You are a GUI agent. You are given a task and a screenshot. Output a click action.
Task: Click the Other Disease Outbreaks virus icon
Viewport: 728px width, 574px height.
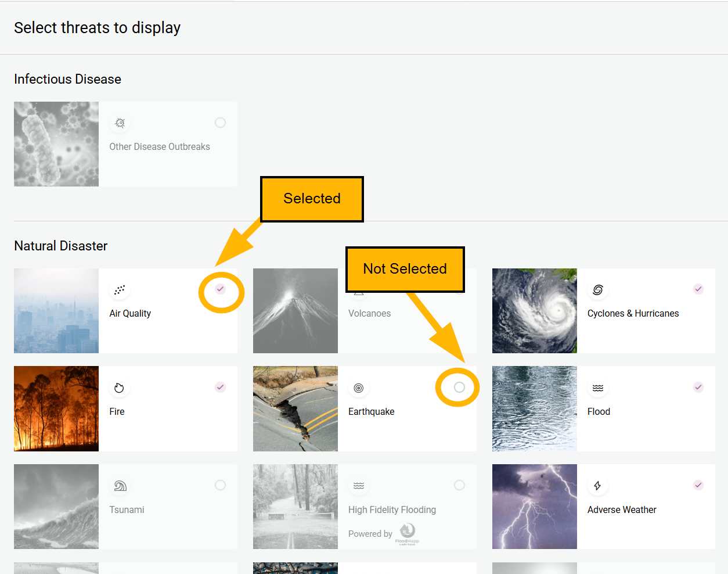point(120,123)
